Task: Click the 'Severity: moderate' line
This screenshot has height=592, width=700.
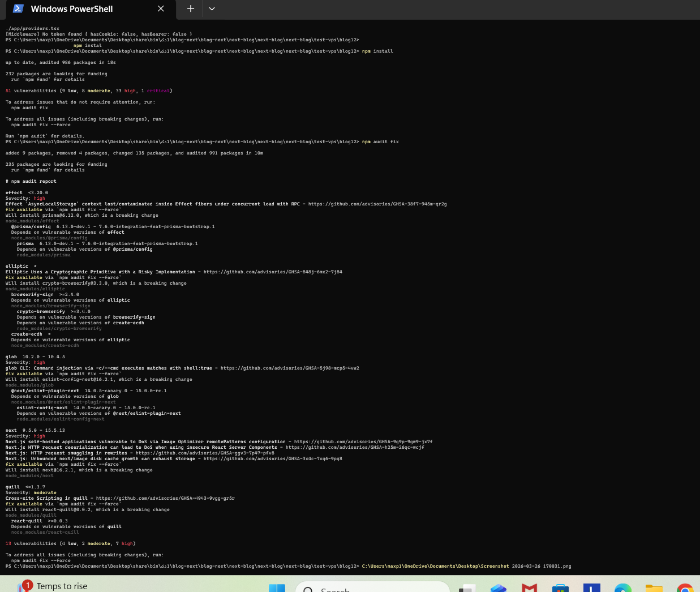Action: click(x=31, y=492)
